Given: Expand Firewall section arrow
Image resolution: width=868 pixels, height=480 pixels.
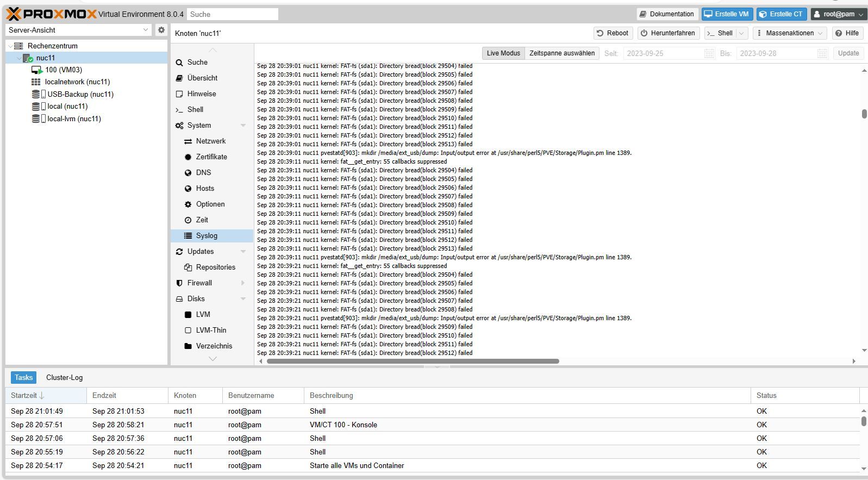Looking at the screenshot, I should click(243, 283).
